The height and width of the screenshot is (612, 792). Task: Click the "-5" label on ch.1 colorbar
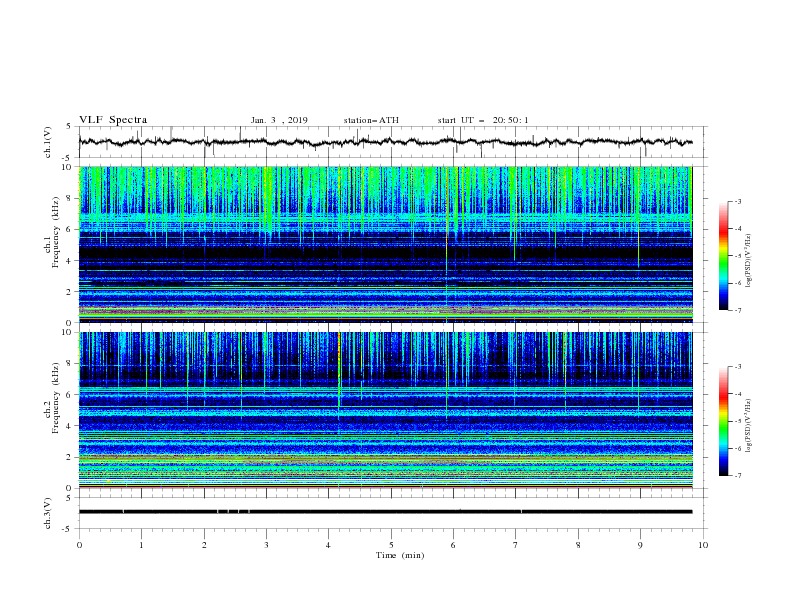[737, 256]
